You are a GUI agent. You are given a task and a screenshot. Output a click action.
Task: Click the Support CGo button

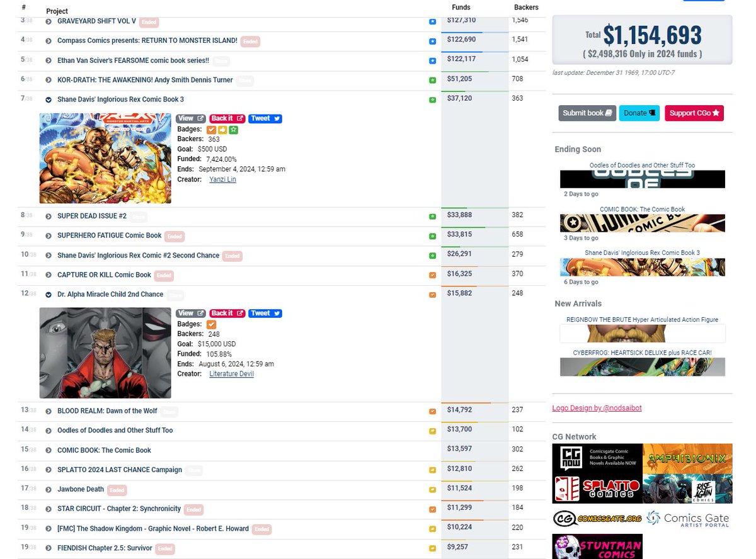[x=694, y=113]
